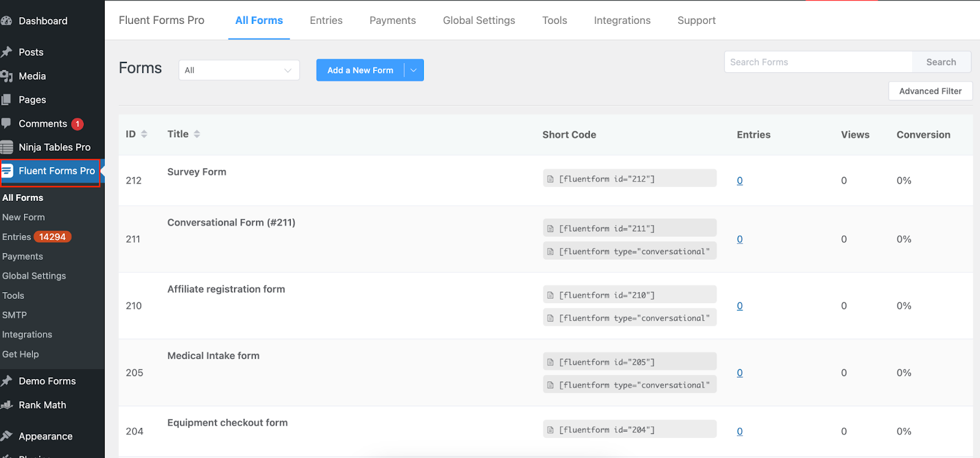View entries count for Affiliate registration form
This screenshot has width=980, height=458.
click(740, 306)
